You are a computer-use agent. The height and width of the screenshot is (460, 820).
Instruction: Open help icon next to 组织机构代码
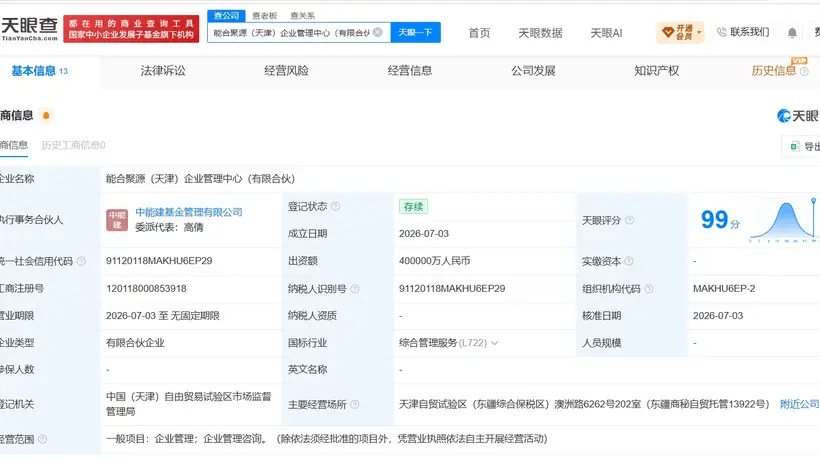pos(649,289)
